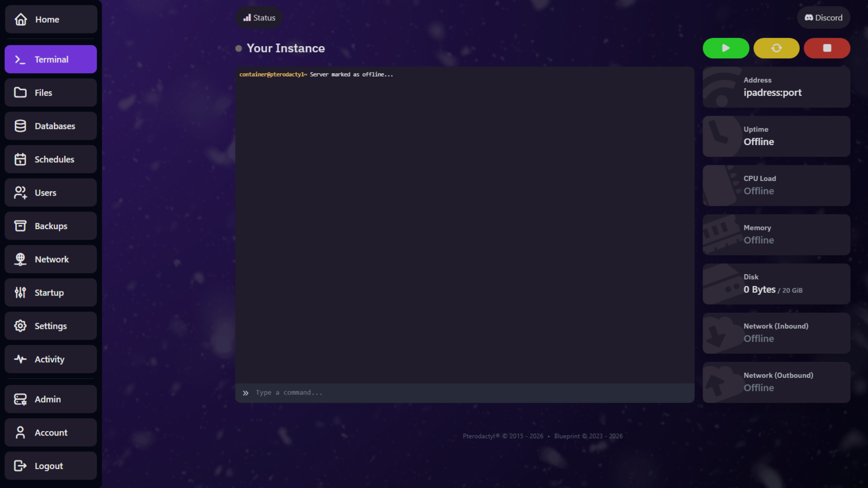Click the Network globe icon

[x=20, y=259]
